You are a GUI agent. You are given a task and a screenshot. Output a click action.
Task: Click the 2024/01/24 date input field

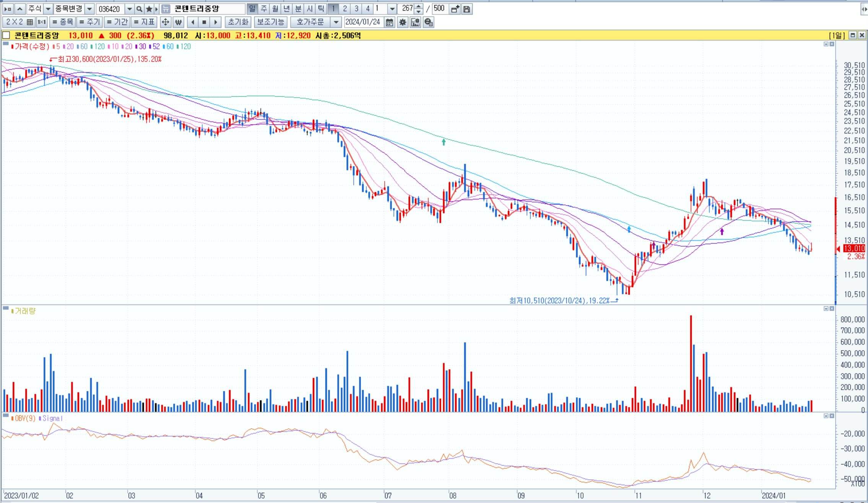pos(362,22)
